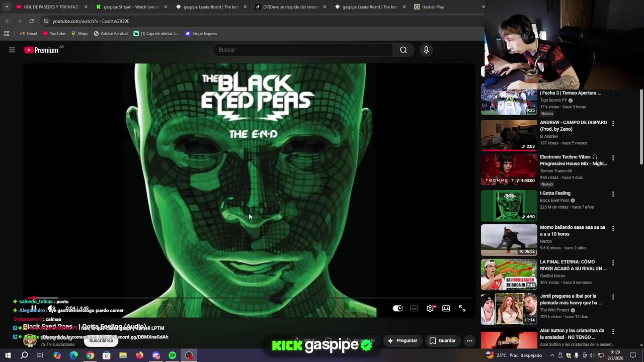644x362 pixels.
Task: Toggle the autoplay switch in player
Action: (397, 308)
